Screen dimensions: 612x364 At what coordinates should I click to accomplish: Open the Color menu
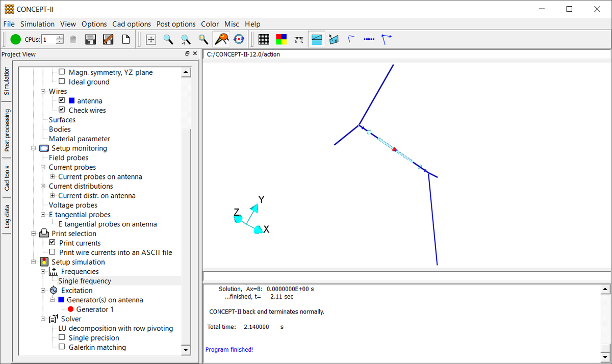pyautogui.click(x=210, y=24)
